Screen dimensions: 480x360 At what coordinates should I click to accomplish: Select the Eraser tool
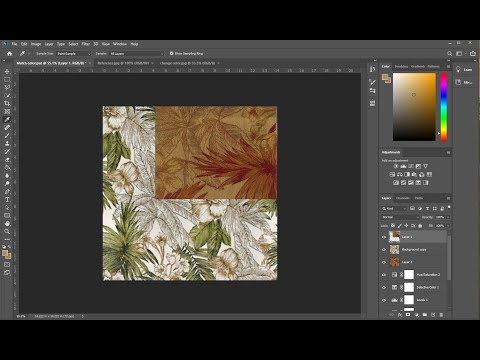click(7, 159)
